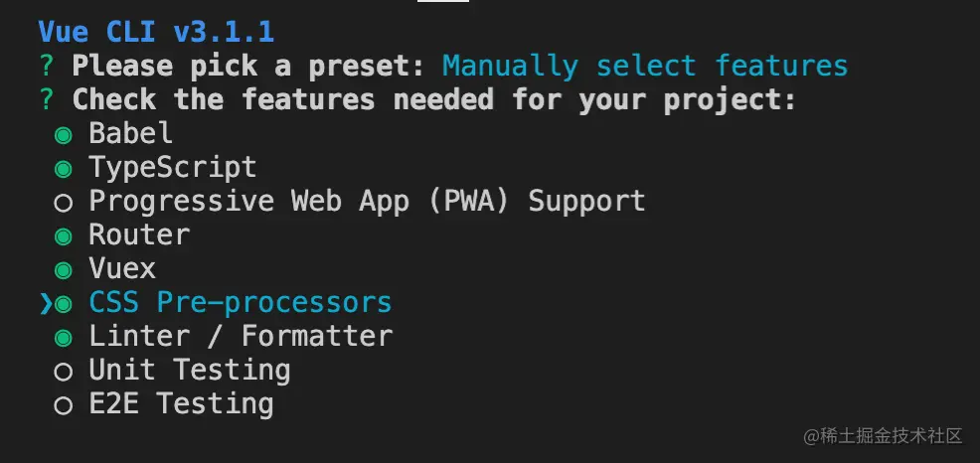This screenshot has height=463, width=980.
Task: Check the E2E Testing empty circle
Action: (64, 405)
